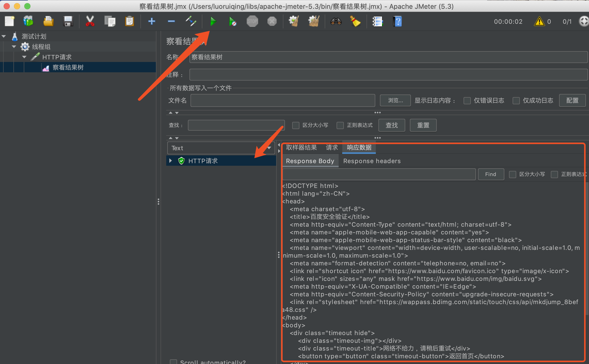
Task: Click the HTTP请求 sampler pipette icon
Action: [x=35, y=57]
